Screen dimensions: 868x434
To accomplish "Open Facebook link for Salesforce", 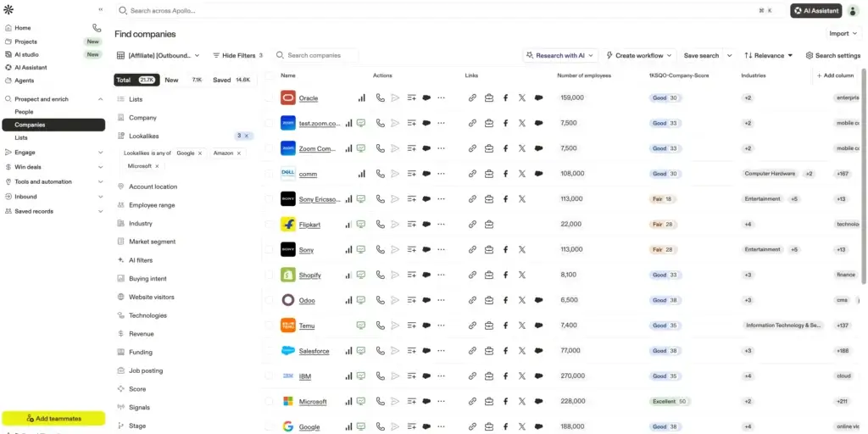I will pyautogui.click(x=505, y=350).
